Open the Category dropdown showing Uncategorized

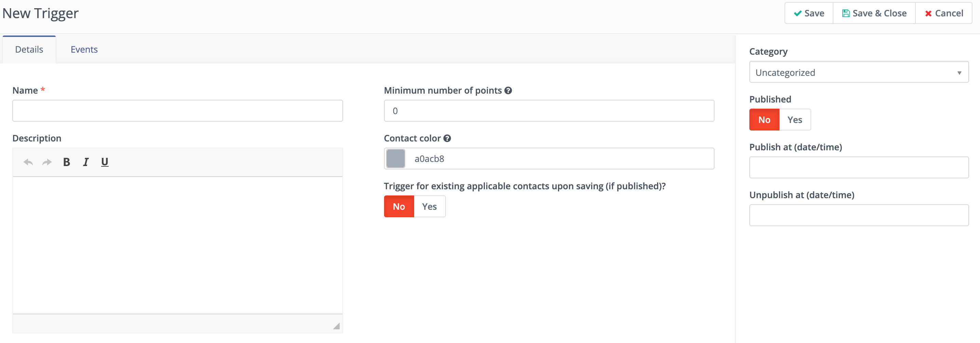(859, 72)
